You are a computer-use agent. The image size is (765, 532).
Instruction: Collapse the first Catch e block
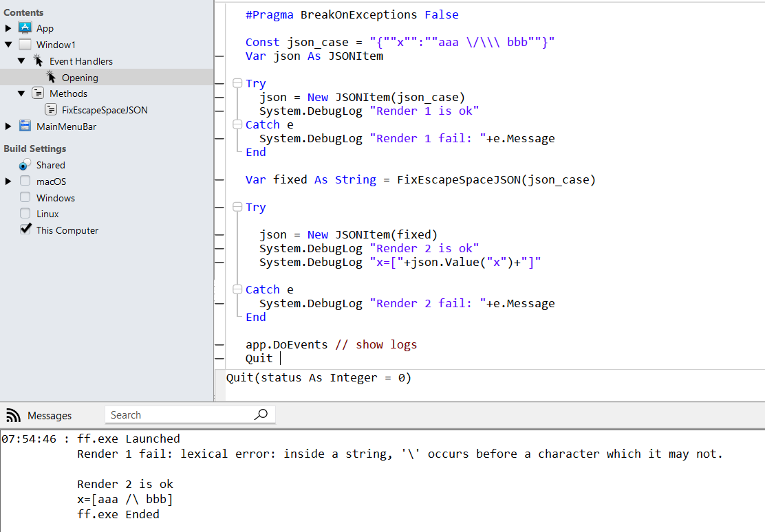point(237,124)
